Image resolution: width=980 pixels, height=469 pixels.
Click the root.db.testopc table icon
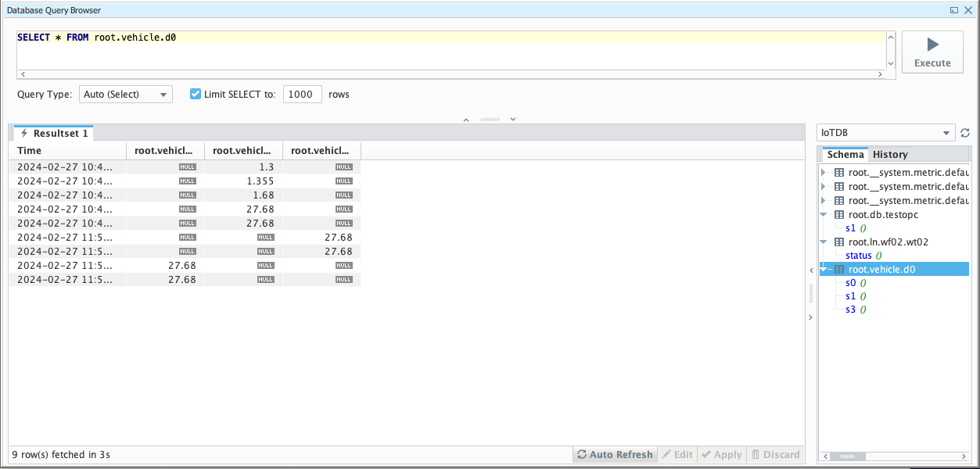838,215
